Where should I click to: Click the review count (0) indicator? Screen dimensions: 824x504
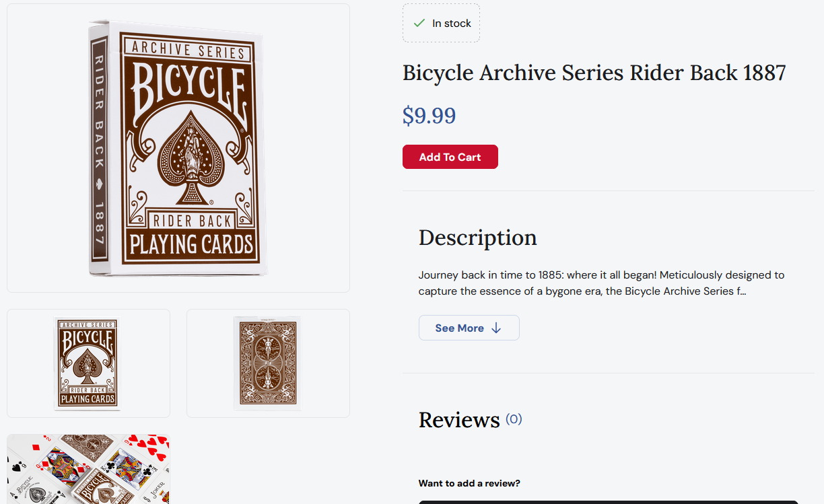514,419
